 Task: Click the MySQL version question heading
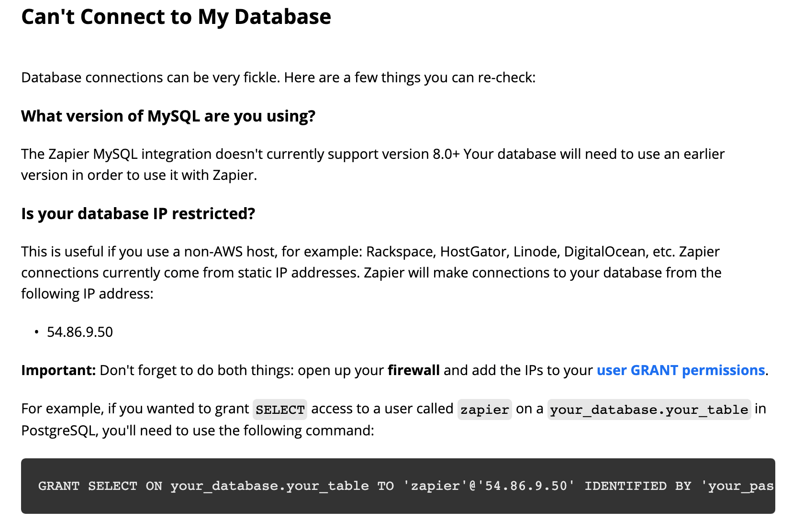(x=168, y=116)
